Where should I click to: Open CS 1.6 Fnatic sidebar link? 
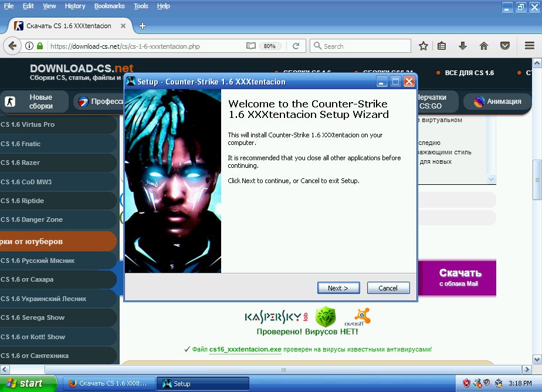pos(58,144)
